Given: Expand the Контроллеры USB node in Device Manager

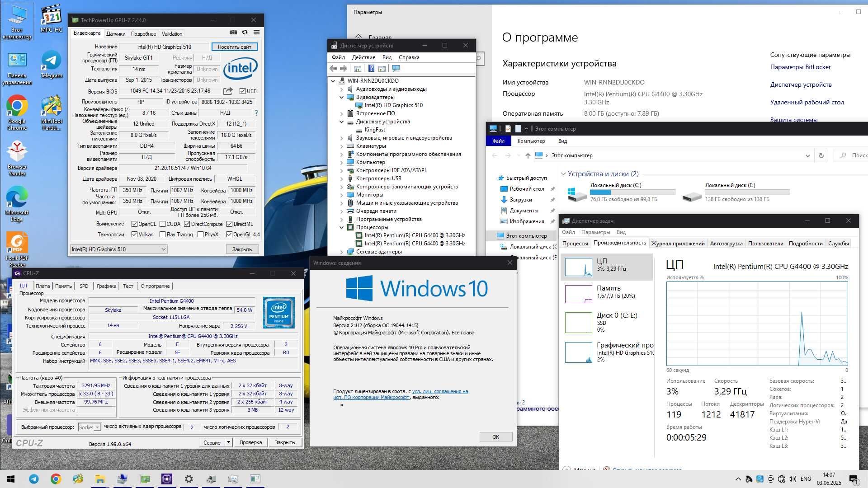Looking at the screenshot, I should click(x=342, y=178).
